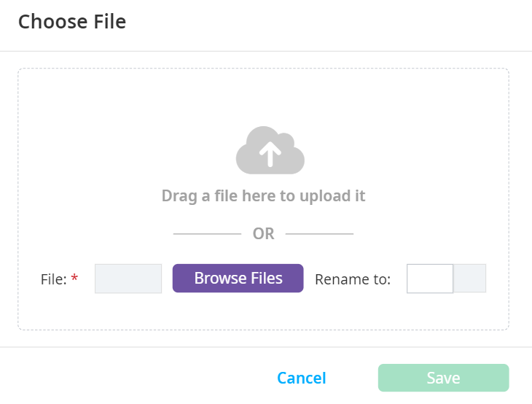The height and width of the screenshot is (404, 532).
Task: Click the blank footer area left of Cancel
Action: click(x=131, y=378)
